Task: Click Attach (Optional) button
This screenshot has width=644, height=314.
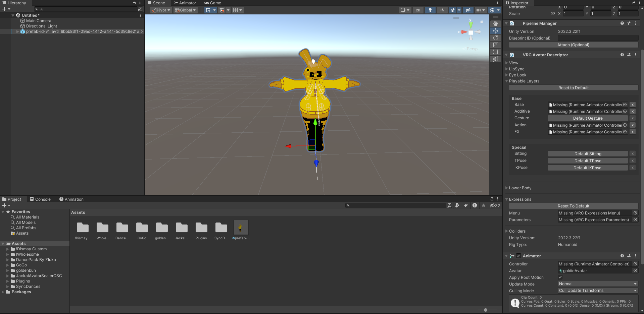Action: click(574, 45)
